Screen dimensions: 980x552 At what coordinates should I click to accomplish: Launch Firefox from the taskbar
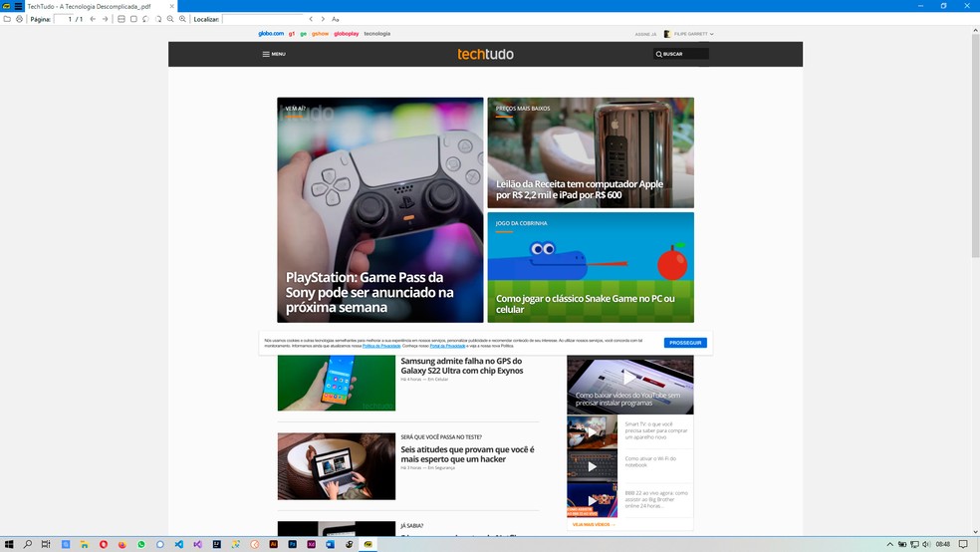[122, 544]
